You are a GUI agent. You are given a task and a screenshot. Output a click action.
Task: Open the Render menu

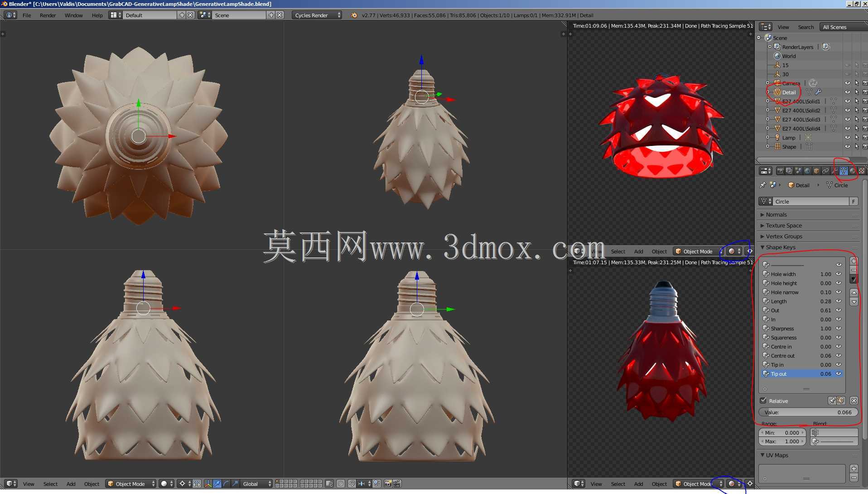[48, 15]
